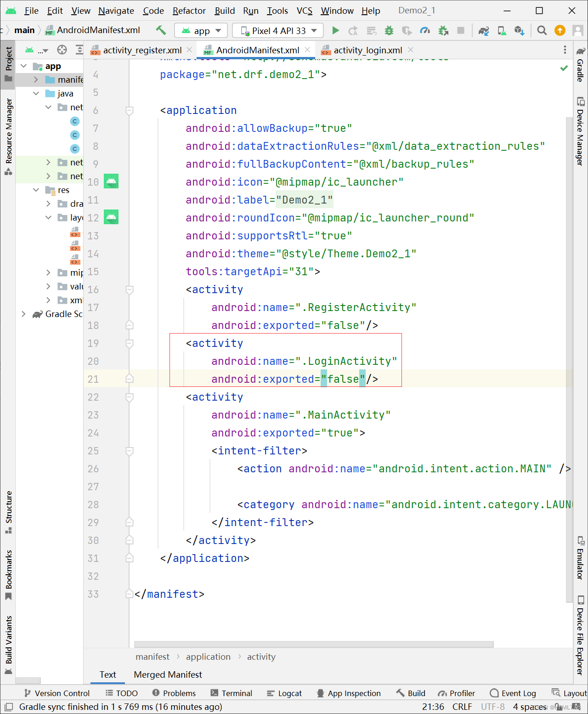Click the 4 spaces indent status
The image size is (588, 714).
pos(530,707)
